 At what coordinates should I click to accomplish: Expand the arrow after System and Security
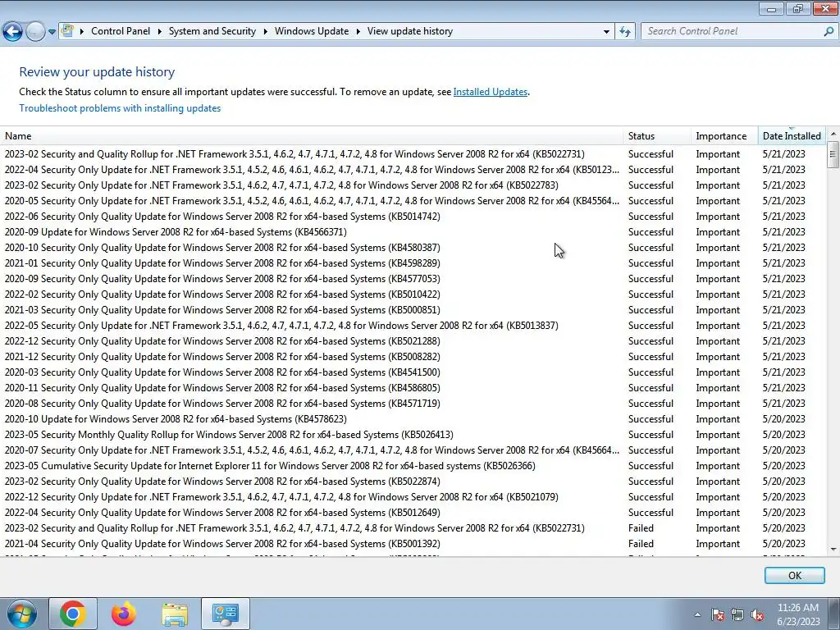pyautogui.click(x=265, y=31)
